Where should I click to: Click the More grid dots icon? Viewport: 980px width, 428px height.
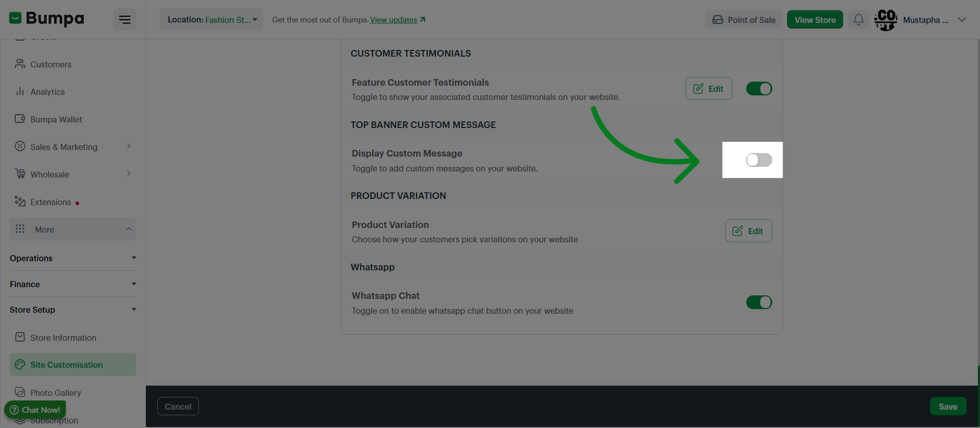[x=20, y=229]
